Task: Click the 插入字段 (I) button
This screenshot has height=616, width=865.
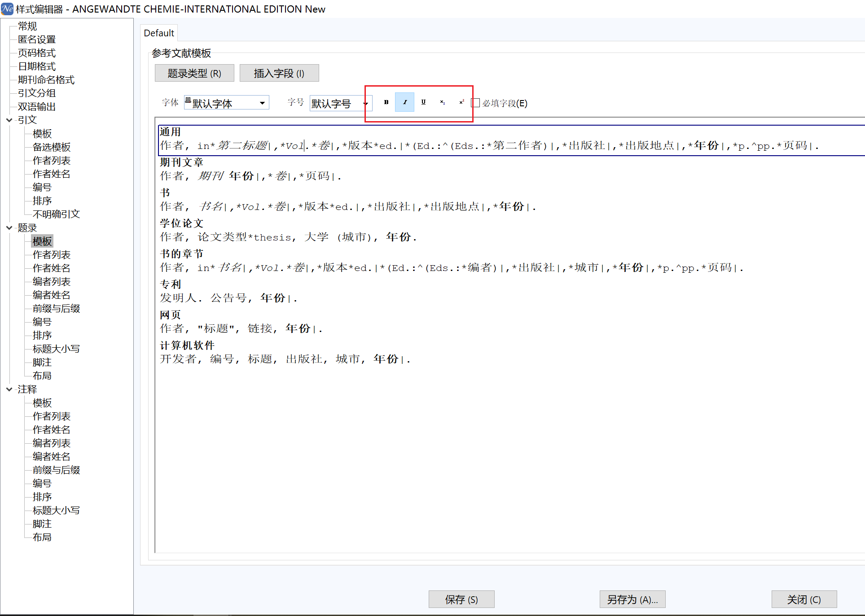Action: 279,73
